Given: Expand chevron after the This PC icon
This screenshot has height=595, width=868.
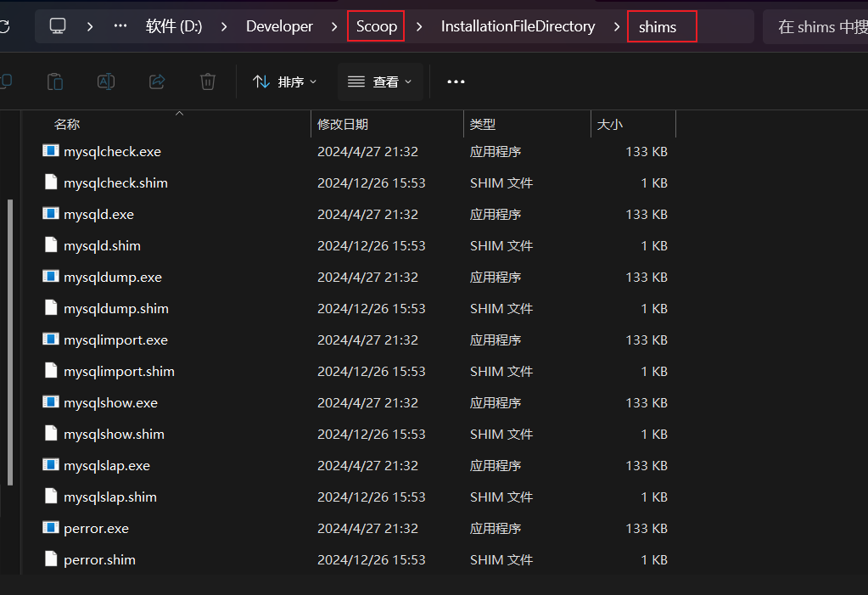Looking at the screenshot, I should pyautogui.click(x=90, y=26).
